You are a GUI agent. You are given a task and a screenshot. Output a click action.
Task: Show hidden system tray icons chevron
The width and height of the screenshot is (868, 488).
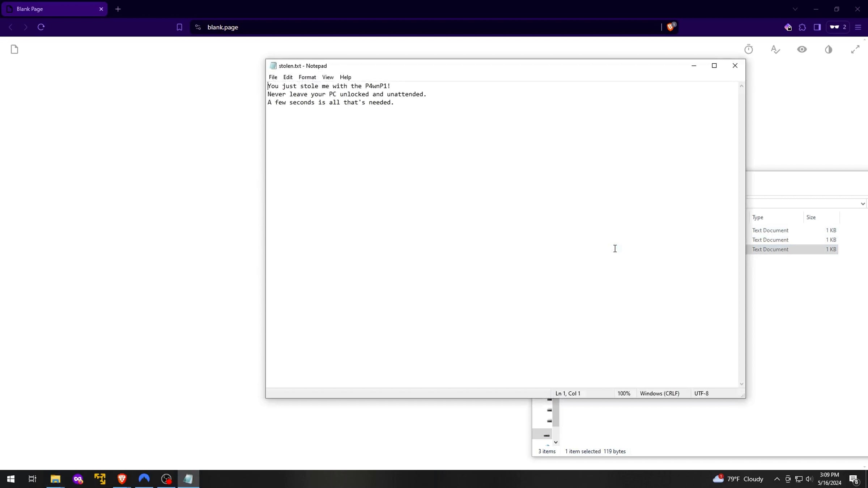point(776,479)
